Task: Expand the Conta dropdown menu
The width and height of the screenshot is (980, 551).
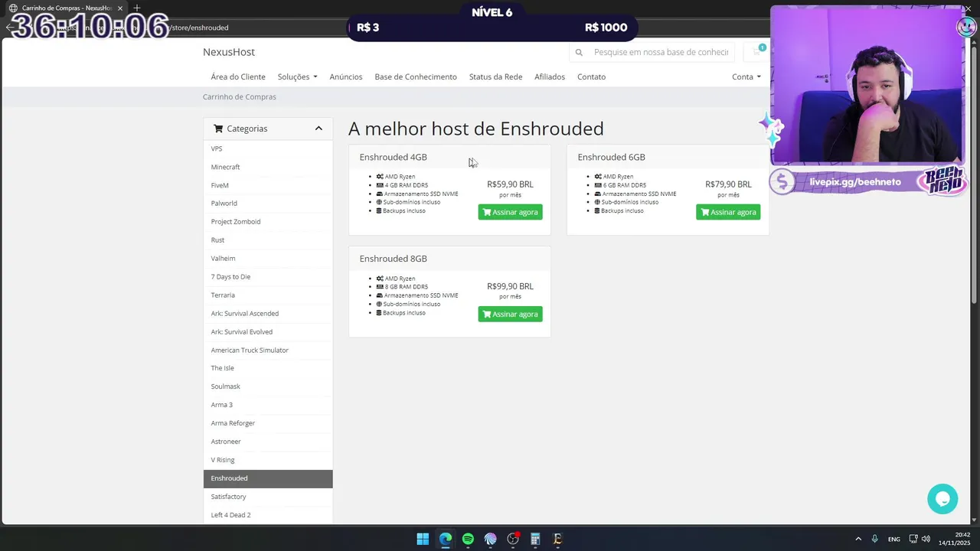Action: (746, 77)
